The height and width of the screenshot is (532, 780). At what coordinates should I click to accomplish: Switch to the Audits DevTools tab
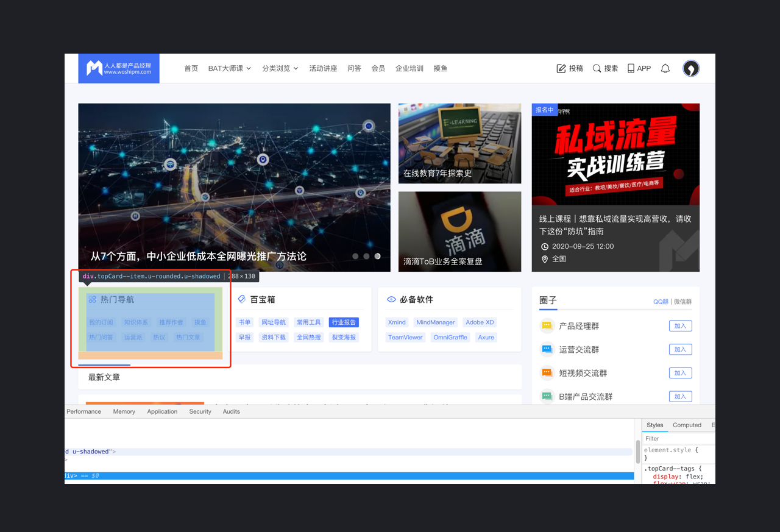pos(231,411)
